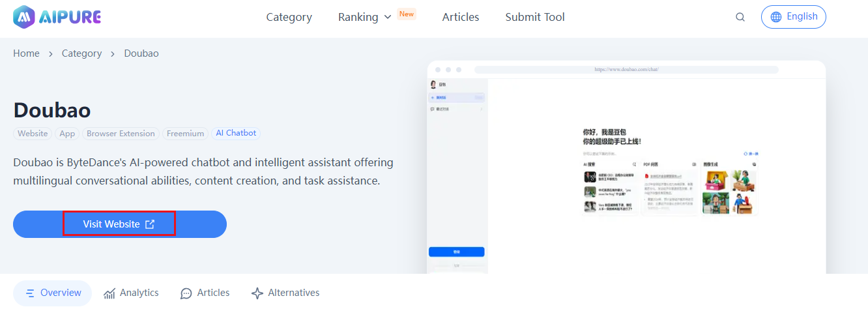Screen dimensions: 868x309
Task: Select the Browser Extension tag
Action: (121, 134)
